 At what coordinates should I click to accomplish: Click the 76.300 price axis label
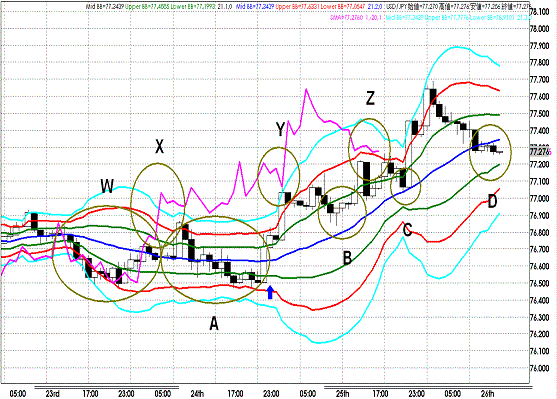coord(540,317)
